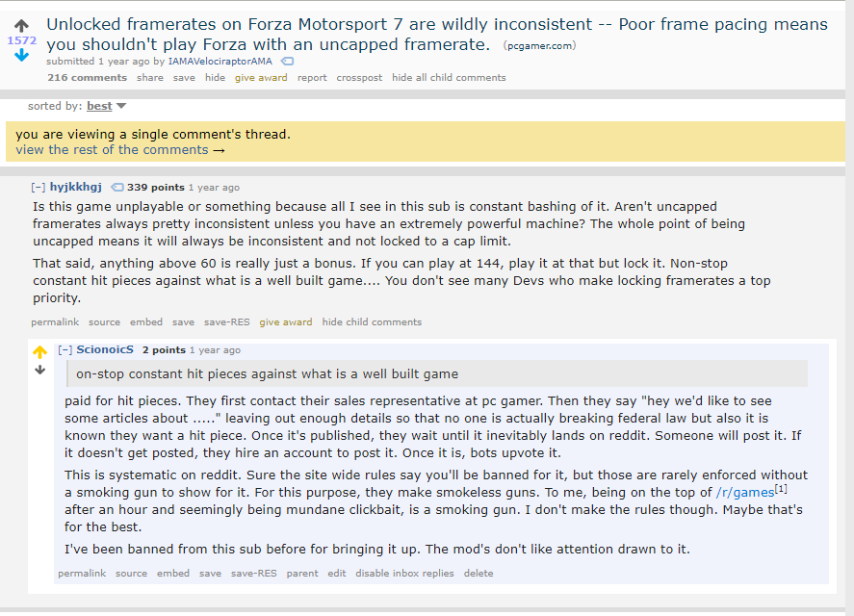Image resolution: width=854 pixels, height=616 pixels.
Task: Collapse ScionoicS's comment
Action: [x=65, y=350]
